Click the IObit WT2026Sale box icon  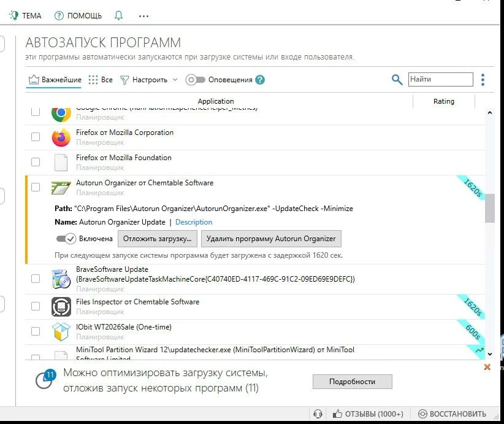click(61, 332)
